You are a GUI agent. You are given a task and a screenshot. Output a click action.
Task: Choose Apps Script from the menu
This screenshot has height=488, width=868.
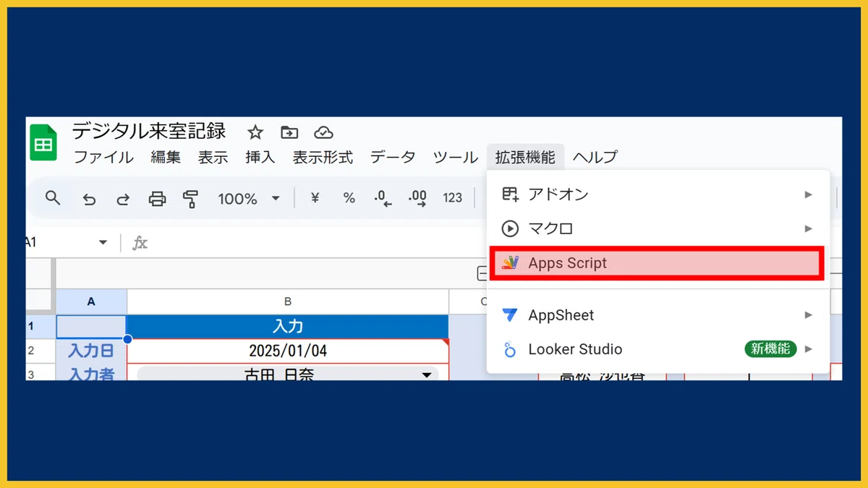[657, 263]
